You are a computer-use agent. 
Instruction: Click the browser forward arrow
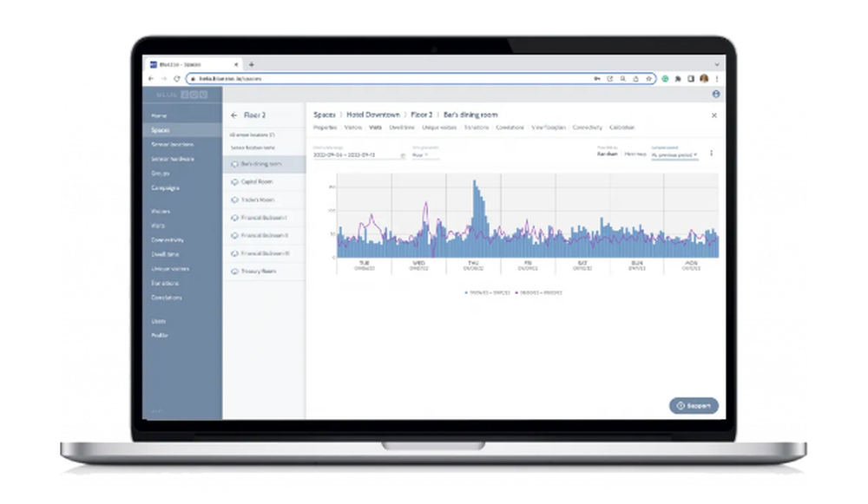[164, 79]
